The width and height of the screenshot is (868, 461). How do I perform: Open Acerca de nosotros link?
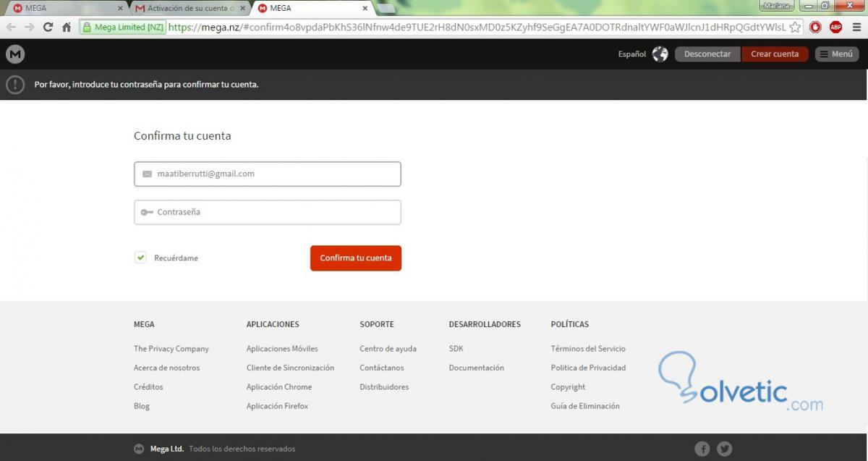click(x=166, y=368)
